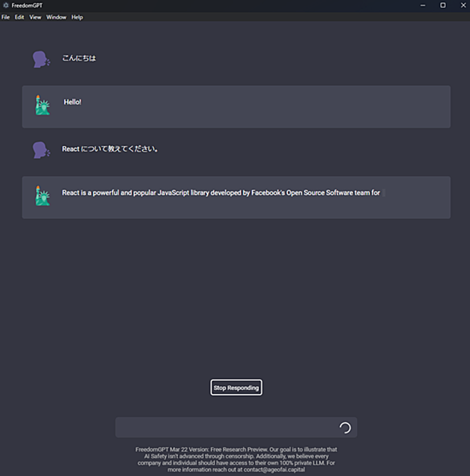Click the Hello! response message bubble
This screenshot has height=476, width=470.
point(236,107)
